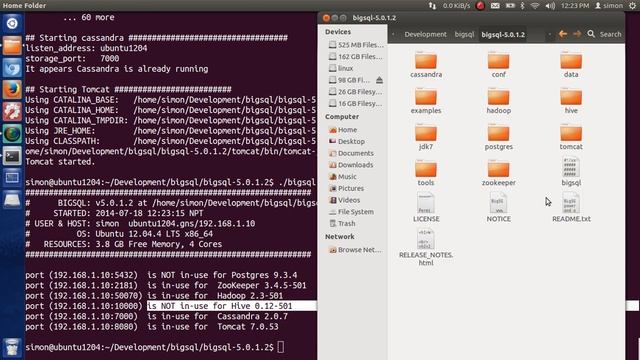Screen dimensions: 640x360
Task: Select the README.txt file
Action: click(x=571, y=208)
